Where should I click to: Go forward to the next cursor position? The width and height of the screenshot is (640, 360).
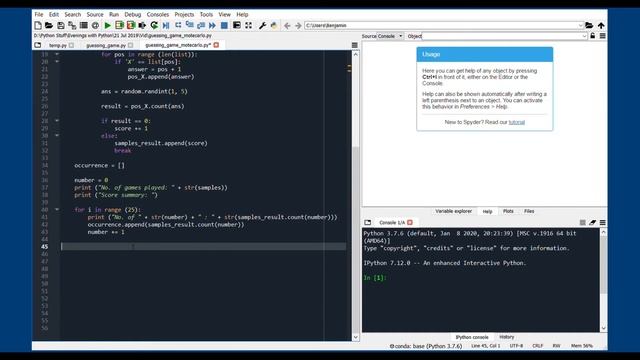click(298, 25)
